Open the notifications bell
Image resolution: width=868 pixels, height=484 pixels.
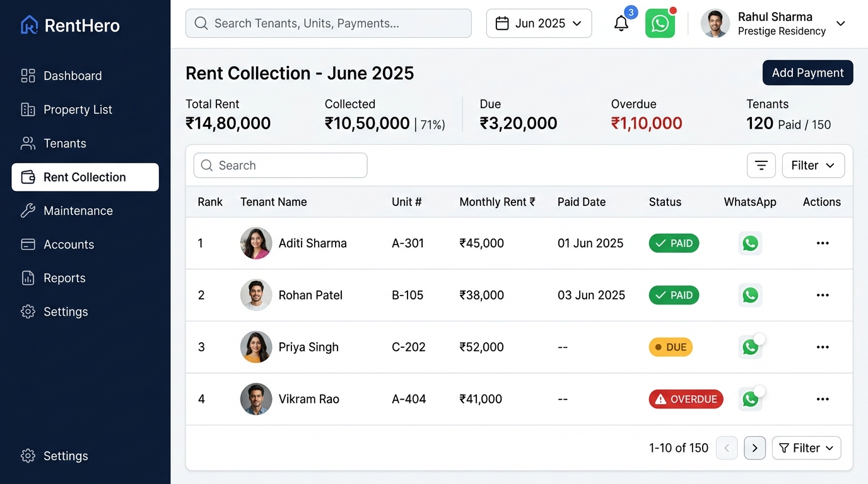(621, 23)
